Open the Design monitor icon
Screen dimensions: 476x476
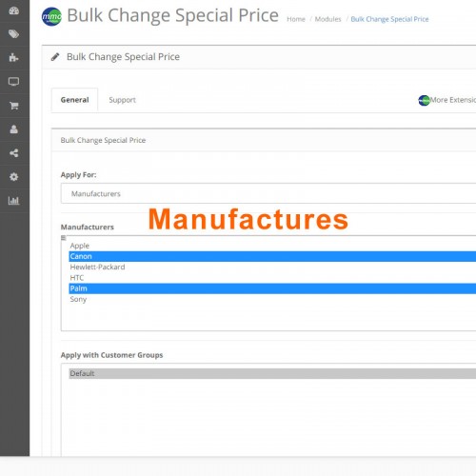14,82
